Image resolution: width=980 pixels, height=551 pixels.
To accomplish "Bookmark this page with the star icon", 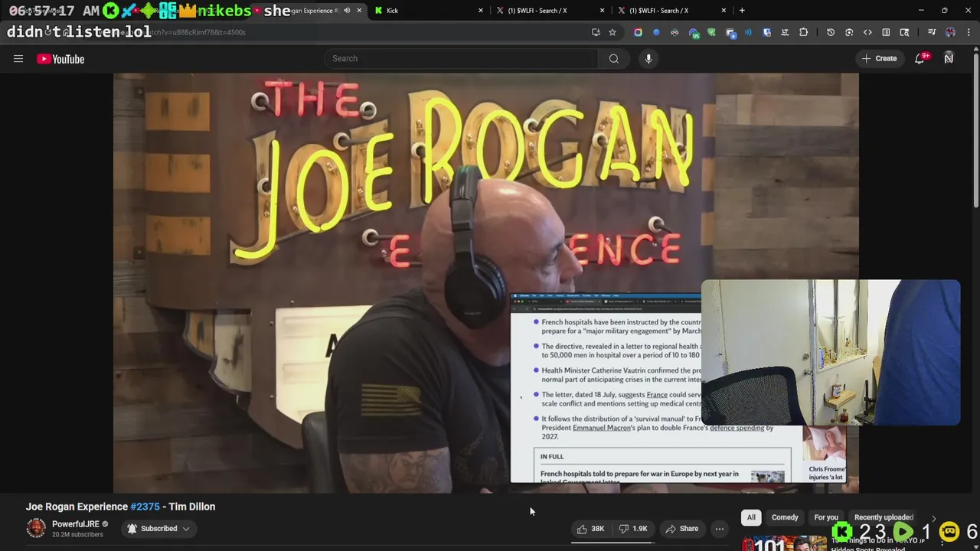I will click(x=612, y=32).
